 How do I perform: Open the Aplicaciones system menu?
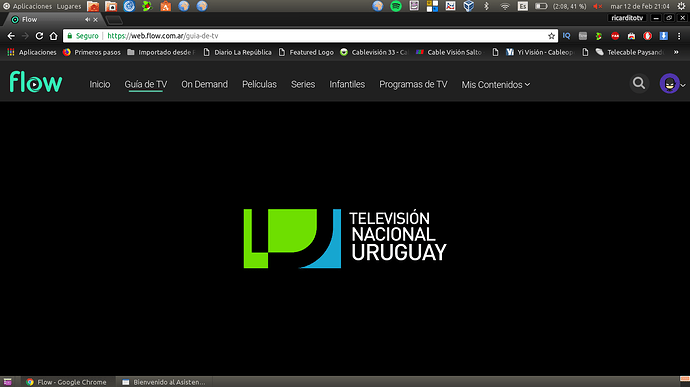pyautogui.click(x=27, y=6)
